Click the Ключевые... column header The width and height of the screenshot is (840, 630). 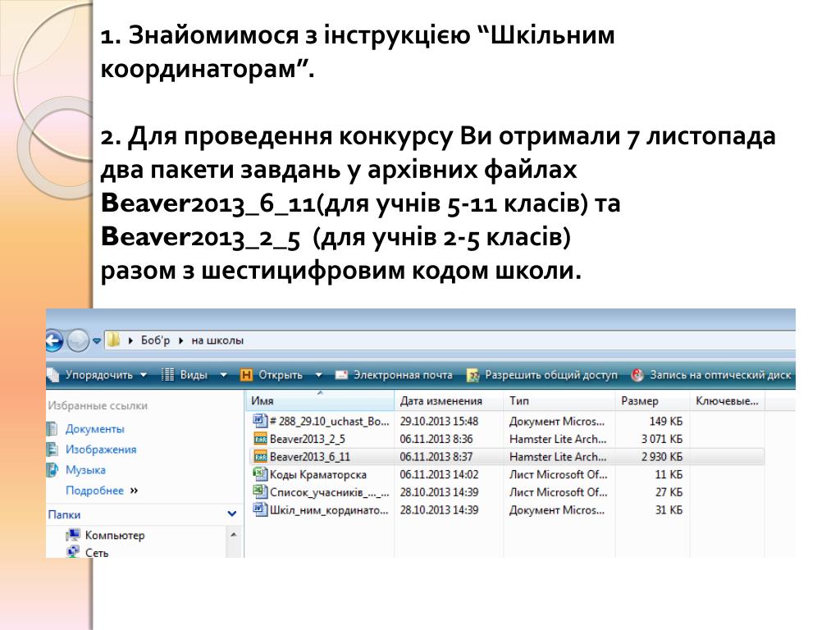pyautogui.click(x=727, y=400)
